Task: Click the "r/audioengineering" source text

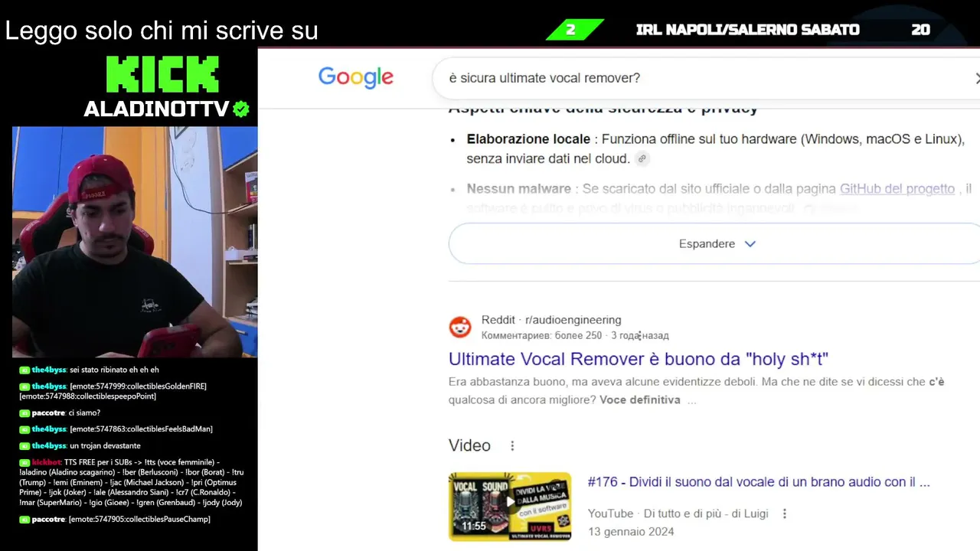Action: [573, 320]
